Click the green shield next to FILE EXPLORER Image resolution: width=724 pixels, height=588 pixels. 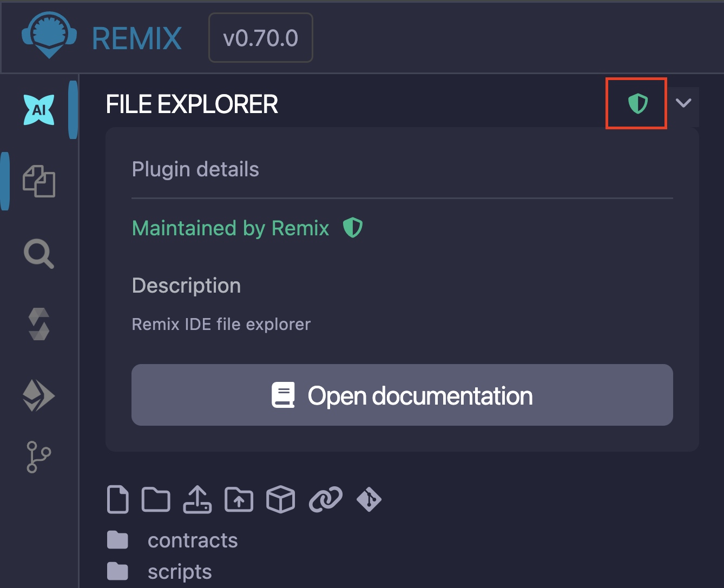(638, 103)
